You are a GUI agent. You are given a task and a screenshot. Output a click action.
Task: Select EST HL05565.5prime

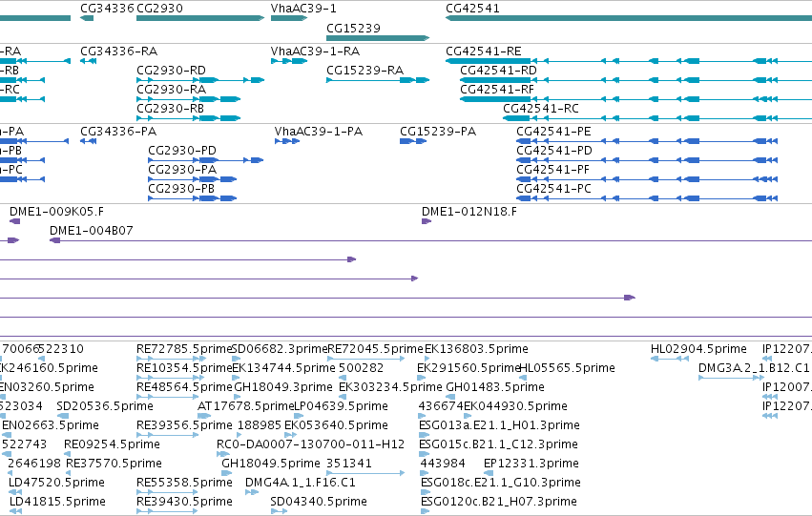(567, 368)
